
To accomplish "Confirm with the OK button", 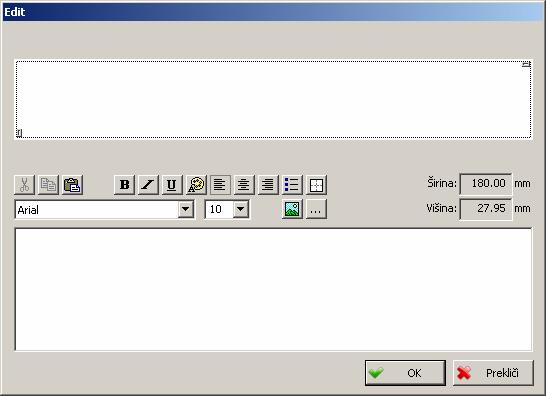I will (x=405, y=373).
